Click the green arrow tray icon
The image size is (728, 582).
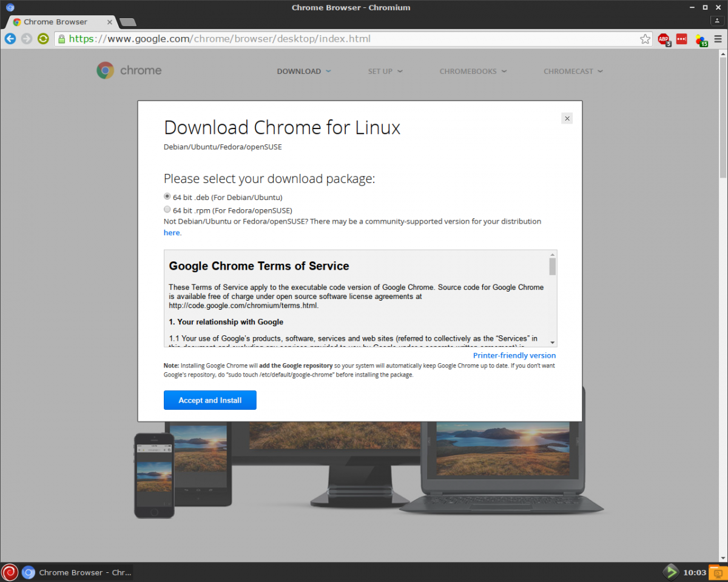point(670,572)
